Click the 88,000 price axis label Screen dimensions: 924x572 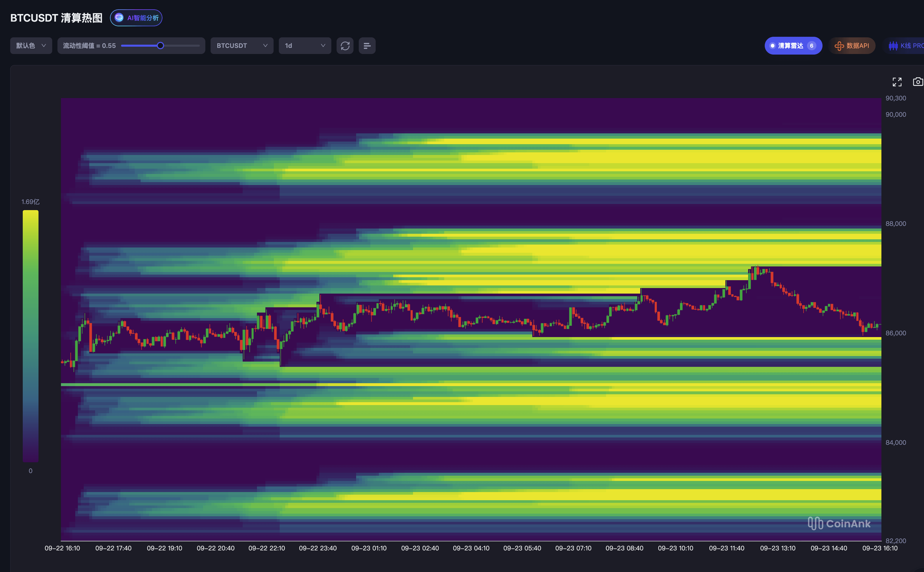[896, 224]
